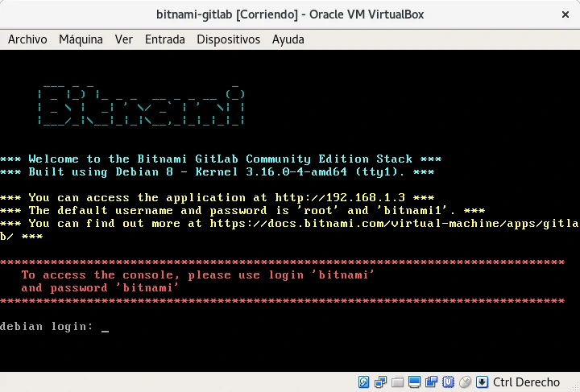Click the keyboard capture arrow icon
Viewport: 580px width, 392px height.
pos(482,382)
